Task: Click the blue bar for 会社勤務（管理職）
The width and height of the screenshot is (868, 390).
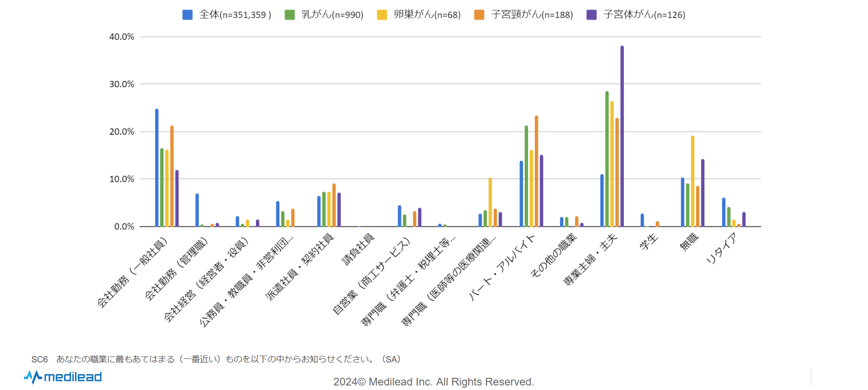Action: [197, 210]
